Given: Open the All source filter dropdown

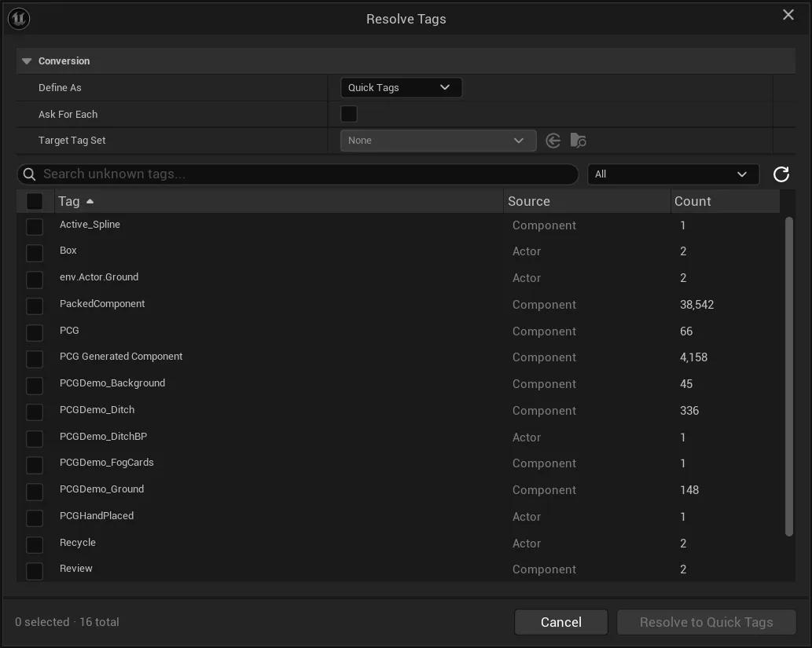Looking at the screenshot, I should click(673, 174).
